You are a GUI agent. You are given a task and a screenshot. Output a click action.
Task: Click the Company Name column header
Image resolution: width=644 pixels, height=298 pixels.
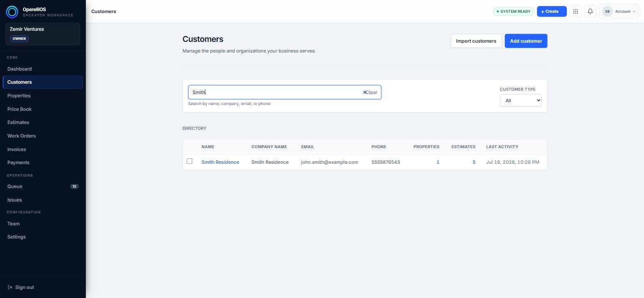[x=269, y=147]
